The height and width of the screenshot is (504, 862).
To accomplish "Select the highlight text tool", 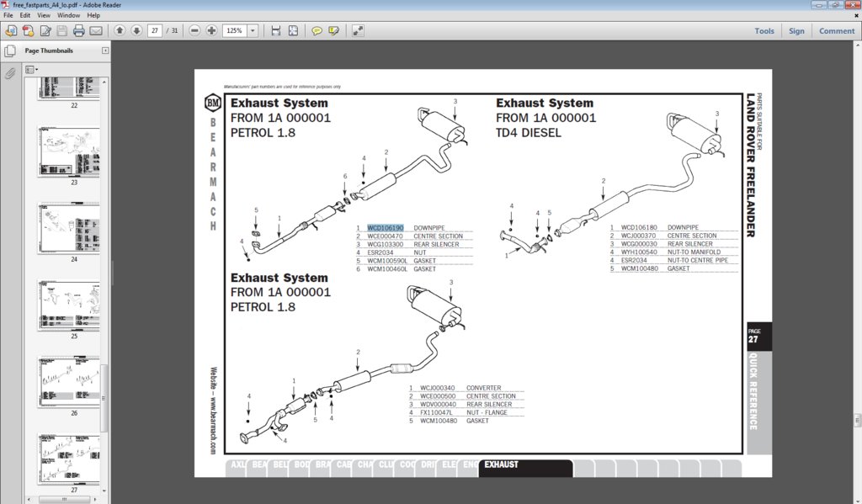I will point(333,31).
